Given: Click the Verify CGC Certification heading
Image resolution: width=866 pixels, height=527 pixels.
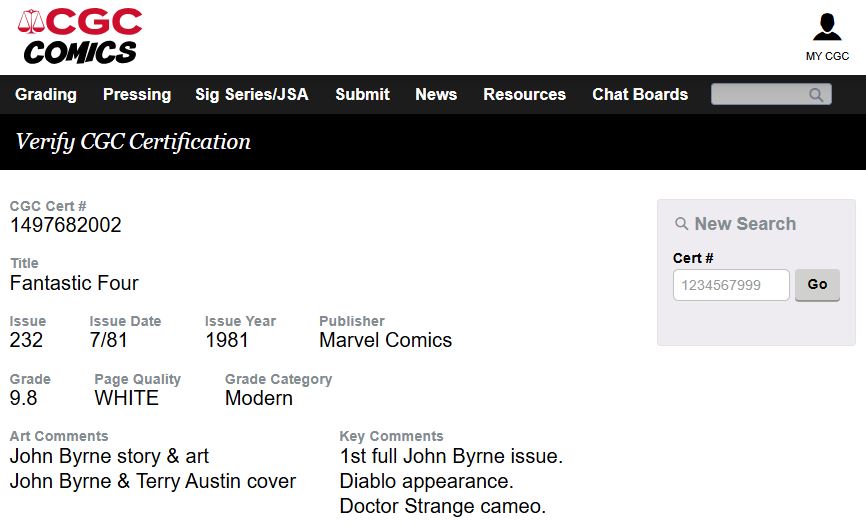Looking at the screenshot, I should coord(133,142).
